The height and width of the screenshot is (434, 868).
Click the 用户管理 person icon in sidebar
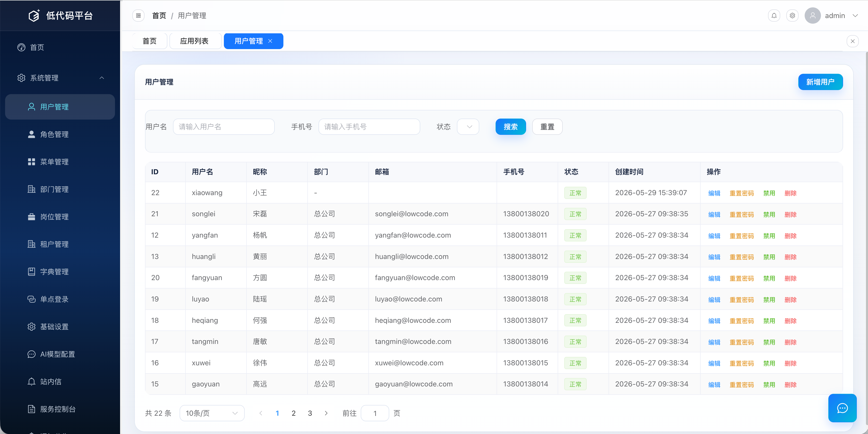coord(31,107)
